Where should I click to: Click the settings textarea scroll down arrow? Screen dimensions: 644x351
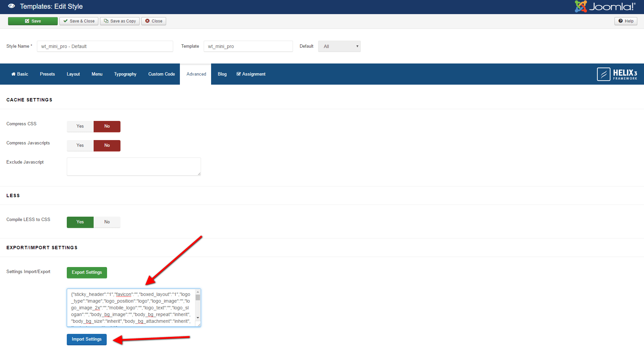[x=198, y=318]
